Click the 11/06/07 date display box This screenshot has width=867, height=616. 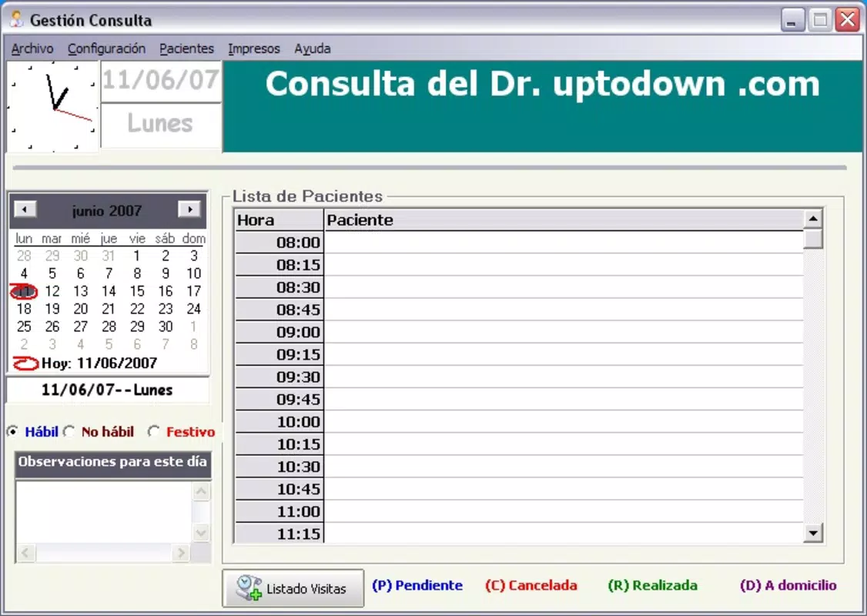pos(161,81)
